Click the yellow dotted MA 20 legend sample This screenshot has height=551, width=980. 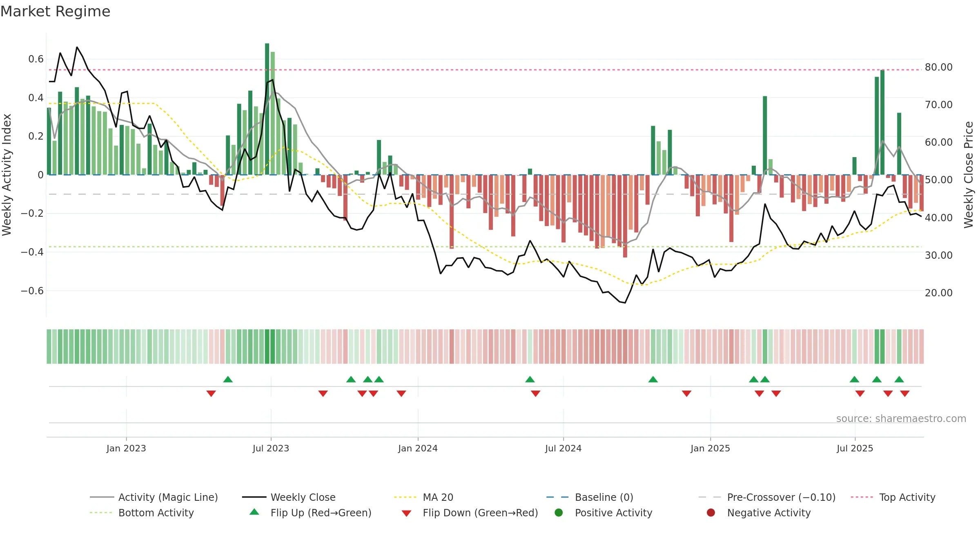coord(405,497)
